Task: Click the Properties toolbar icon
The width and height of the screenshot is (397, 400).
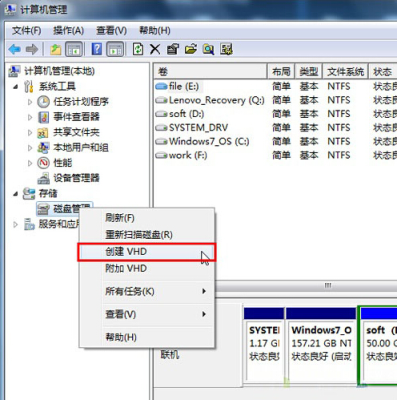Action: pos(173,49)
